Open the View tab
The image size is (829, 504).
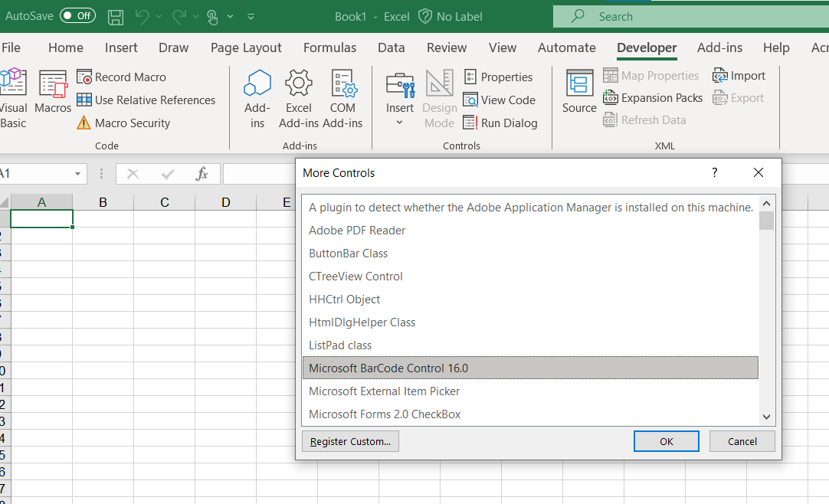coord(503,47)
